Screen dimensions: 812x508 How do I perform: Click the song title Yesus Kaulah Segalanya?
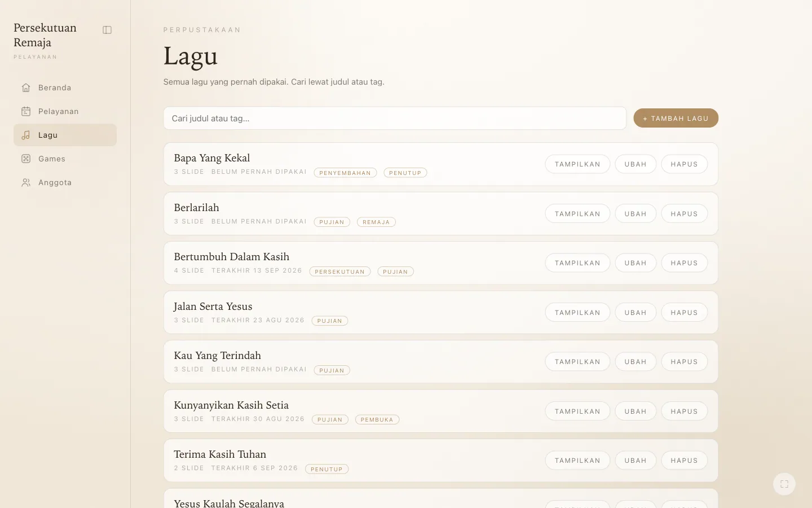click(x=229, y=503)
